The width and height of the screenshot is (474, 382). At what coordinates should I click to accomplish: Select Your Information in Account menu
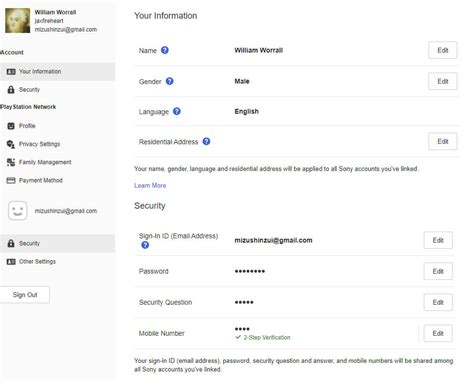click(x=57, y=72)
